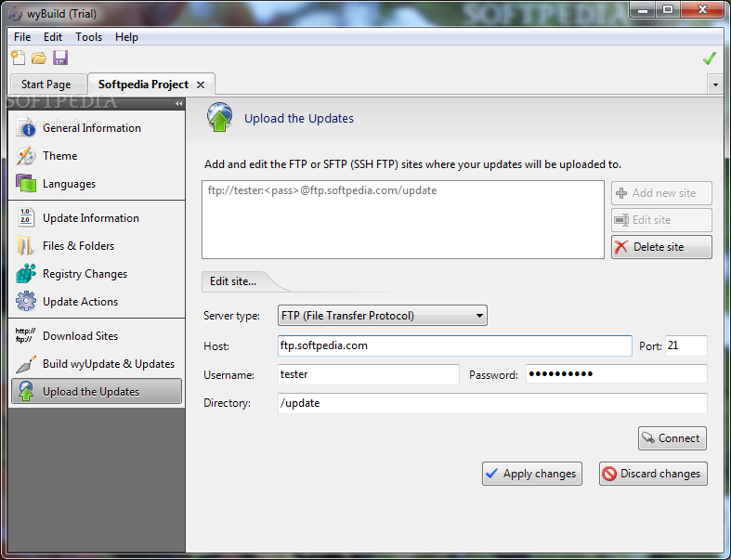Minimize the wyBuild window
The height and width of the screenshot is (560, 731).
click(643, 9)
